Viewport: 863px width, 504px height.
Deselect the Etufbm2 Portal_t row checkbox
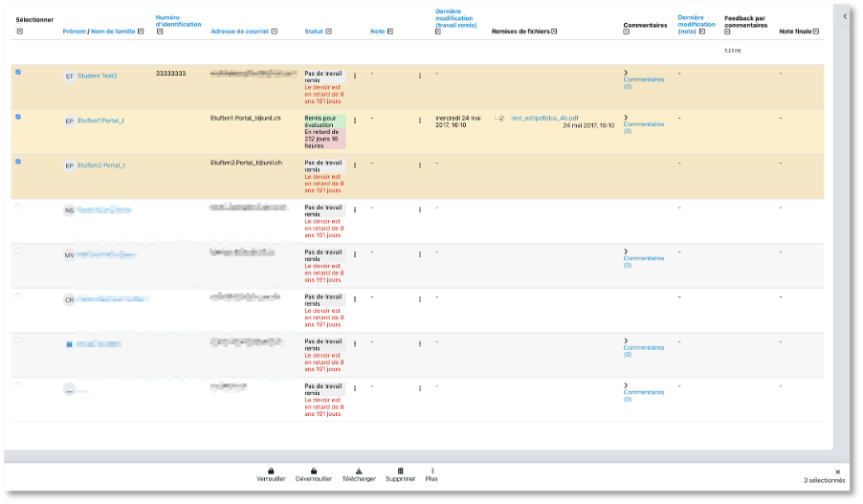[19, 162]
